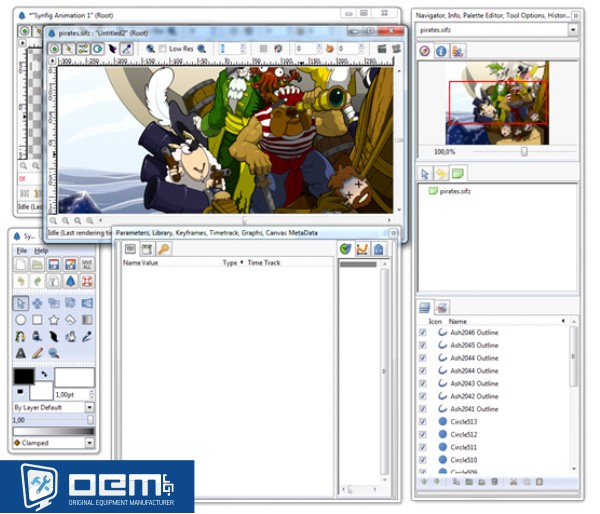The width and height of the screenshot is (600, 514).
Task: Open About Synfig blue drop icon
Action: 70,282
